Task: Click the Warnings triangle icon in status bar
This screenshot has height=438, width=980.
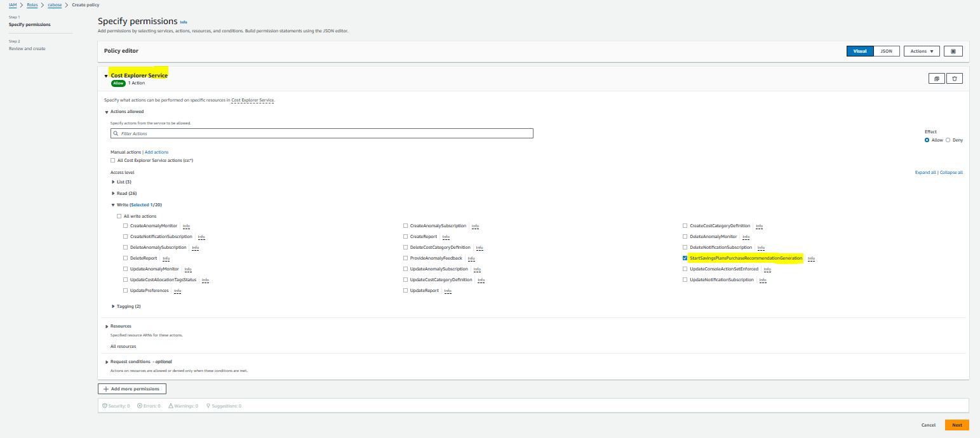Action: pyautogui.click(x=171, y=406)
